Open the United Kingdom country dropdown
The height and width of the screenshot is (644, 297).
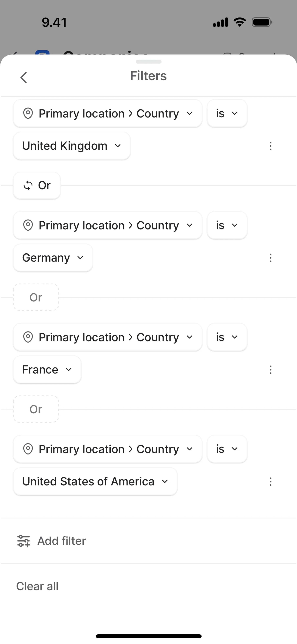coord(72,146)
